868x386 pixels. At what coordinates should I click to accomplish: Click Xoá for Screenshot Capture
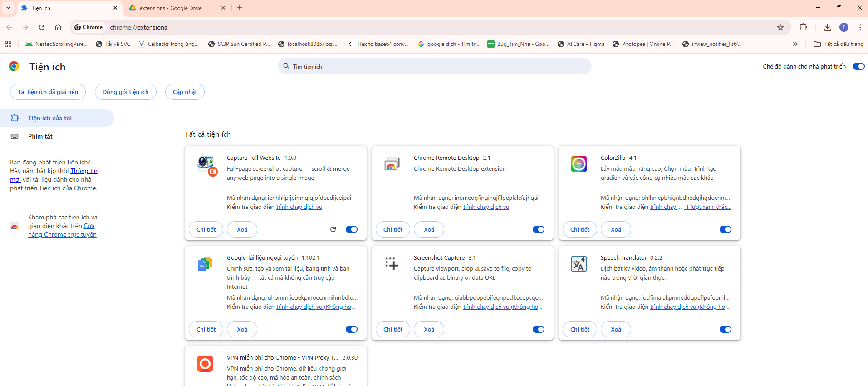click(x=429, y=329)
